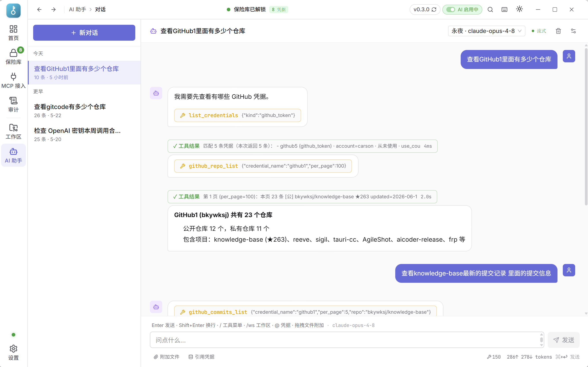This screenshot has width=588, height=367.
Task: Click the 今天 section label
Action: [38, 54]
